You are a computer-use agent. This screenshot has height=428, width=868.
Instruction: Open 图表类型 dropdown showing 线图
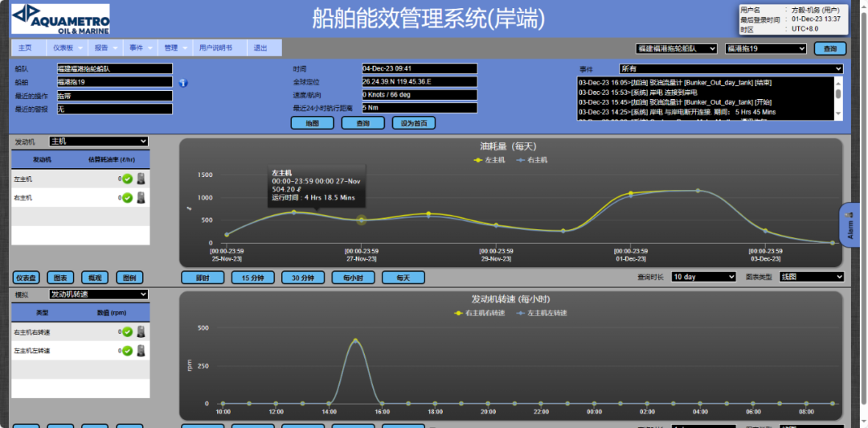pos(812,277)
